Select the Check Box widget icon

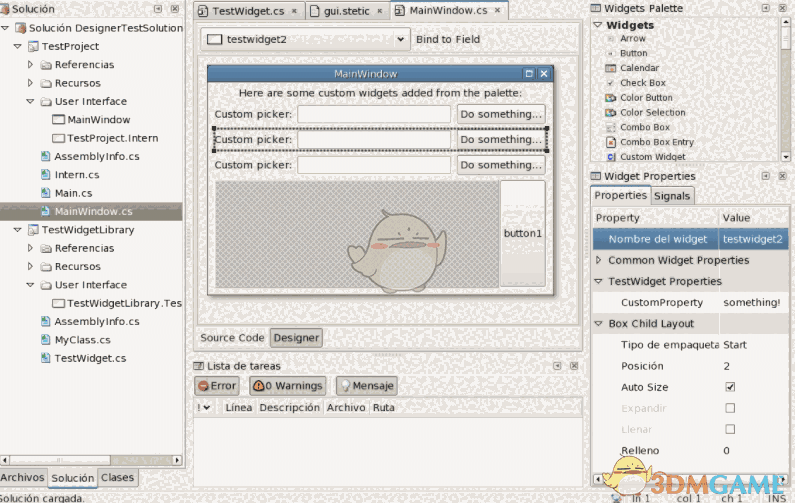610,83
